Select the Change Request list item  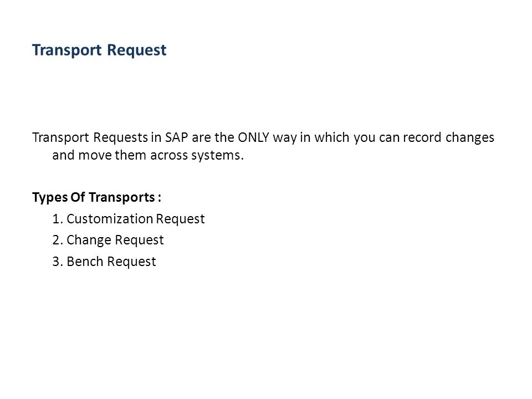click(x=108, y=240)
